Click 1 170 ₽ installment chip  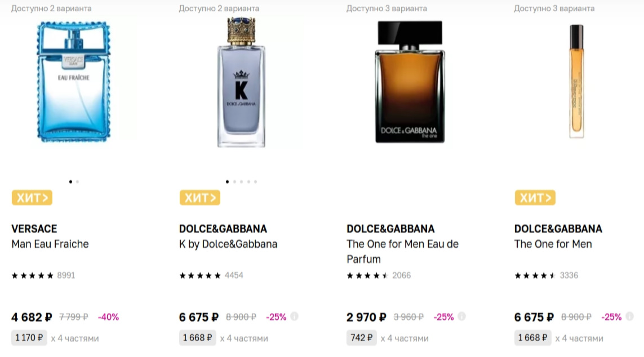pyautogui.click(x=29, y=338)
